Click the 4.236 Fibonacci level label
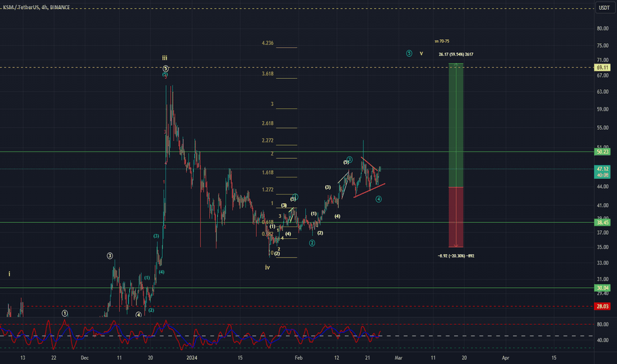The image size is (617, 364). [x=267, y=43]
